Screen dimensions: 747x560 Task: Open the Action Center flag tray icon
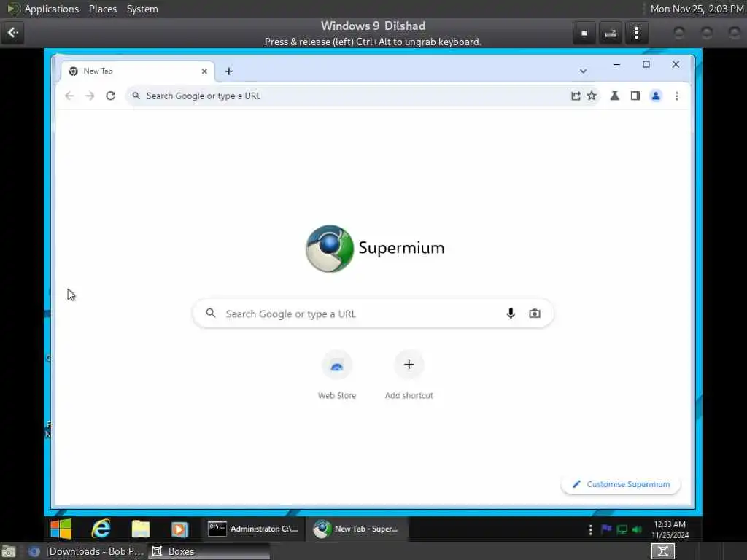point(606,529)
